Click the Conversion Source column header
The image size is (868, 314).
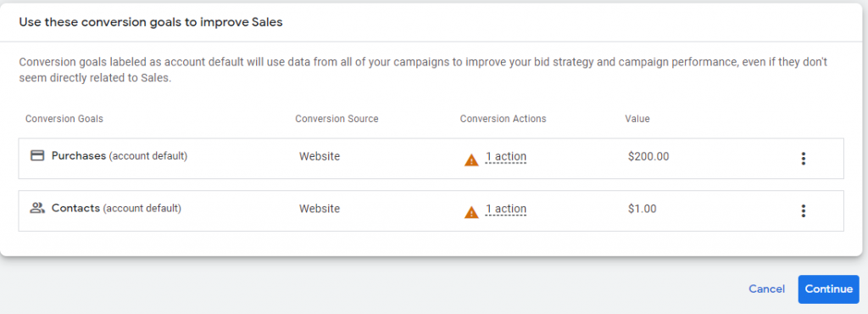[337, 119]
